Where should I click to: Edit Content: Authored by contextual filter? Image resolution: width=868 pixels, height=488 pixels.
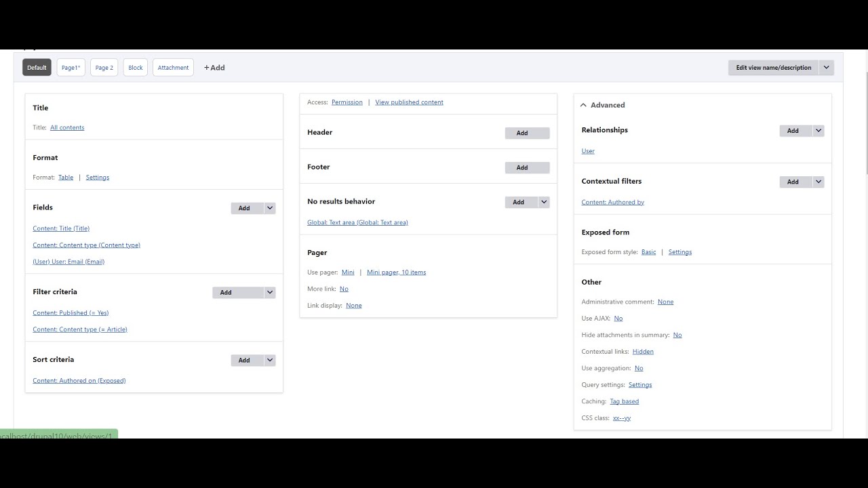click(x=613, y=202)
